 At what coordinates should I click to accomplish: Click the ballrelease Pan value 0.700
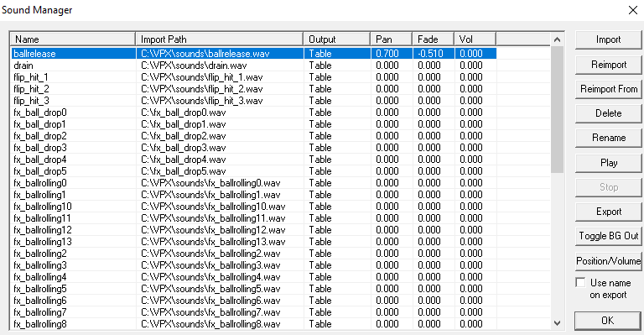coord(387,54)
